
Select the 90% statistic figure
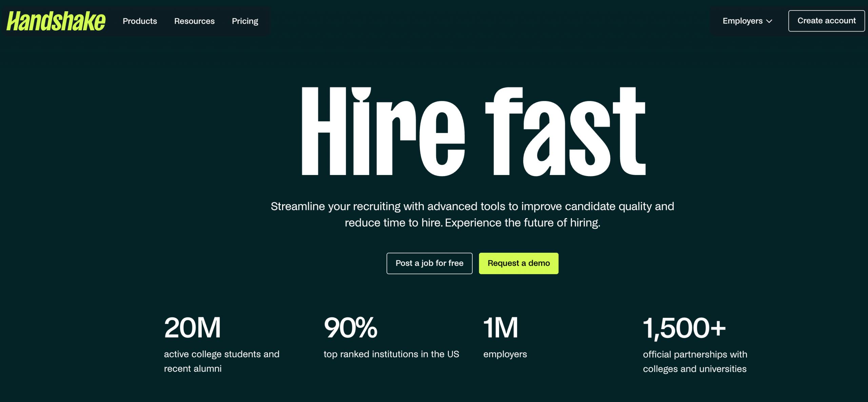coord(350,328)
